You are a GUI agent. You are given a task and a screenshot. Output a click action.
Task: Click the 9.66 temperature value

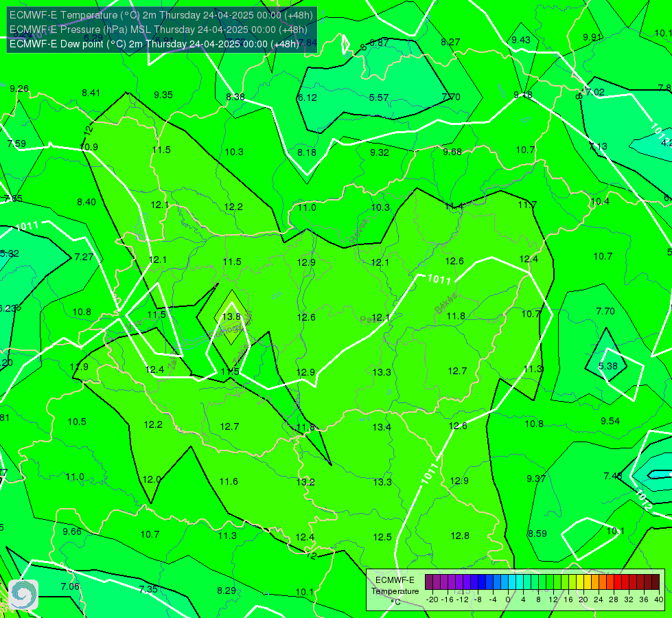point(71,531)
